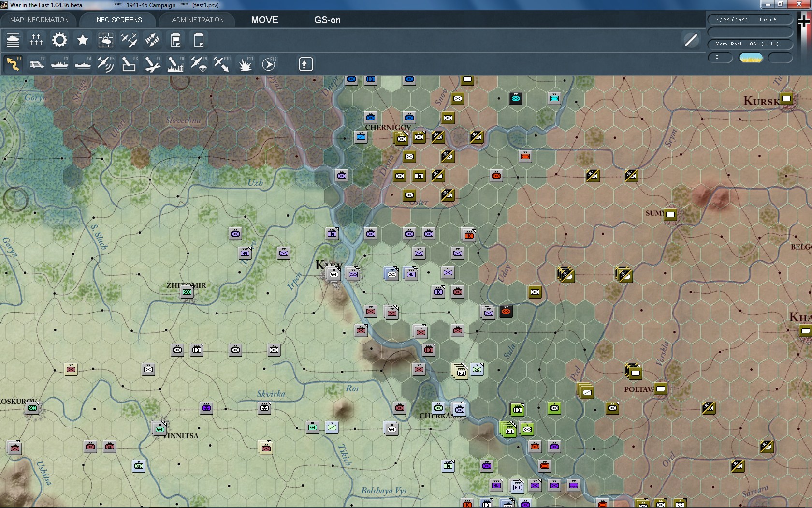
Task: Select F2 rail movement mode
Action: (36, 64)
